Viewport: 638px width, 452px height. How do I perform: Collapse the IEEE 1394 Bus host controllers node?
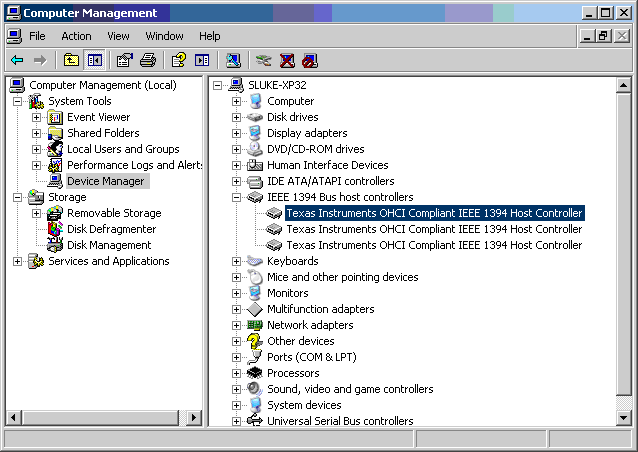tap(237, 197)
